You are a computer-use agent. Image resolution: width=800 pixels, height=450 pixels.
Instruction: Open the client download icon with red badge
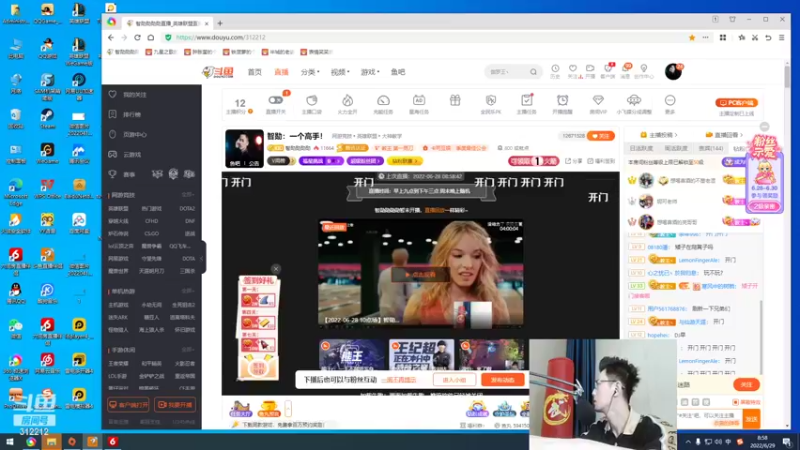(x=608, y=69)
